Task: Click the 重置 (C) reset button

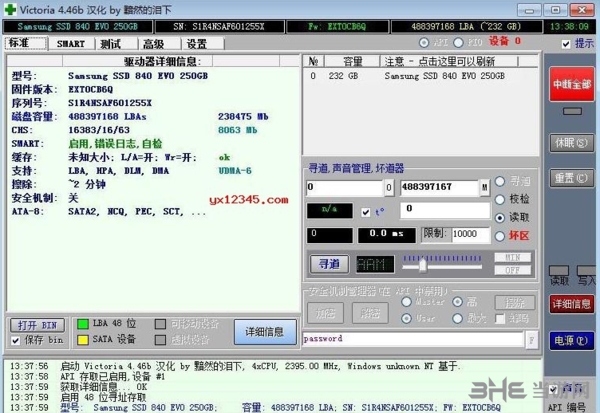Action: 572,178
